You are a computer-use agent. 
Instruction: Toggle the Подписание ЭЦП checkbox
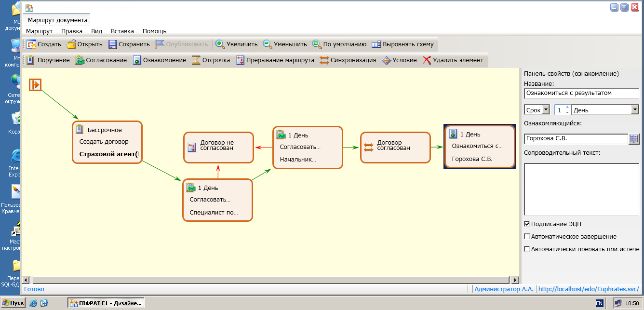tap(527, 224)
